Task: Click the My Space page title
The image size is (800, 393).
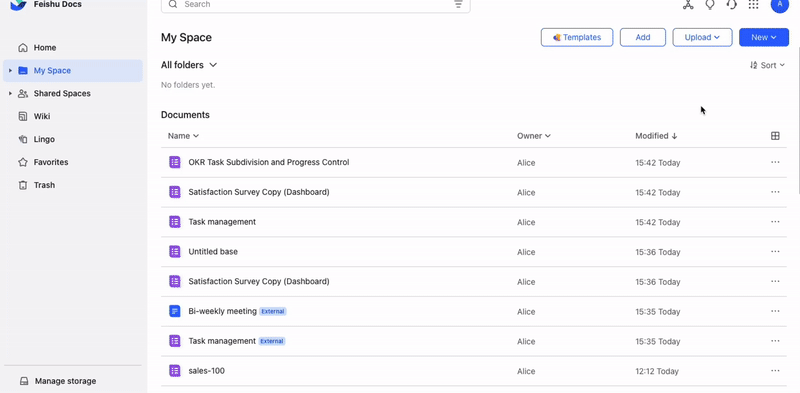Action: click(186, 37)
